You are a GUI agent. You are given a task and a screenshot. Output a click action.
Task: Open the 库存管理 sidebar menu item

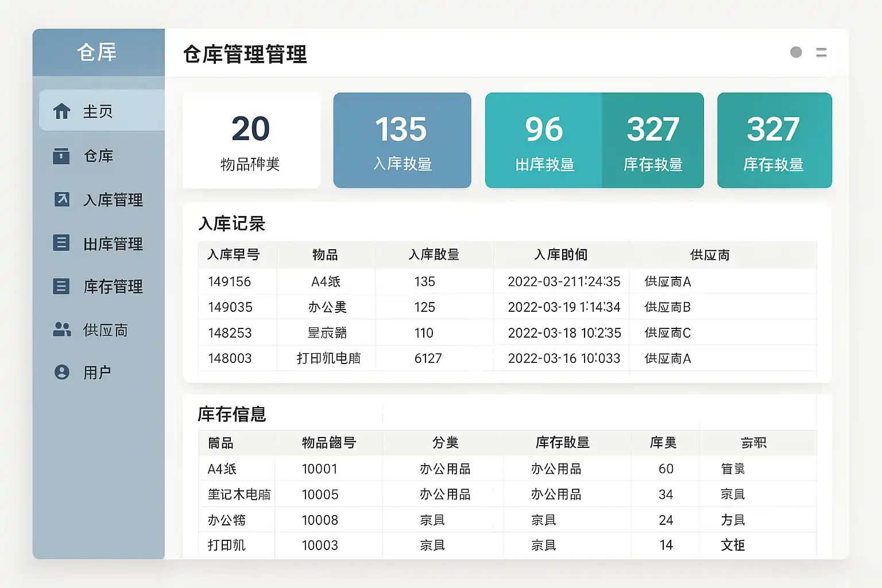tap(113, 287)
